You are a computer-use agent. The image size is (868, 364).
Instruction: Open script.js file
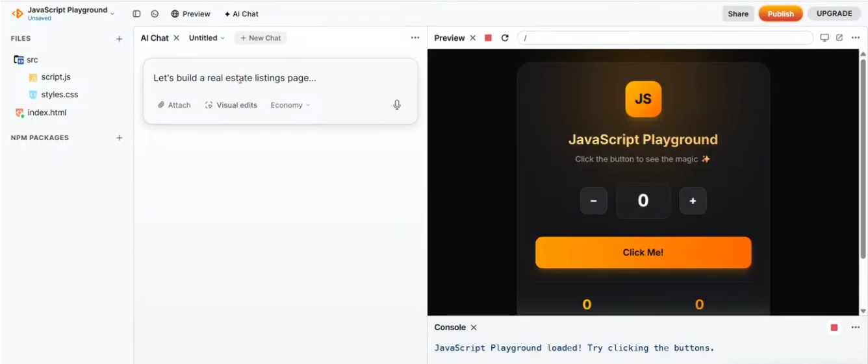pyautogui.click(x=49, y=77)
